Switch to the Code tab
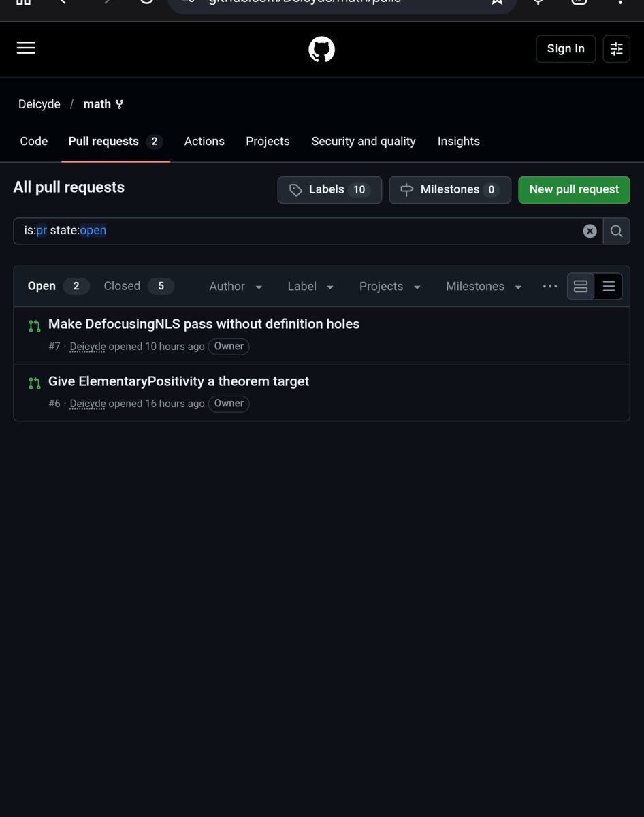 [x=34, y=141]
